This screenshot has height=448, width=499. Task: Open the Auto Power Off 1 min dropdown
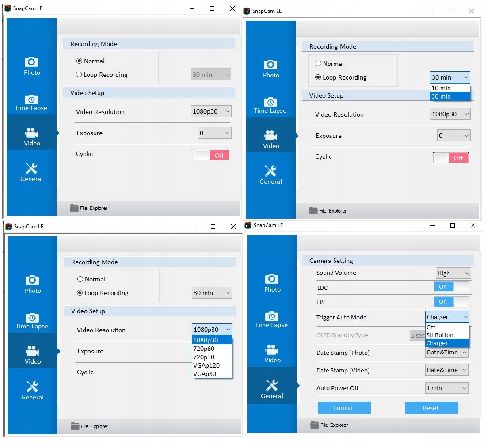(x=447, y=388)
